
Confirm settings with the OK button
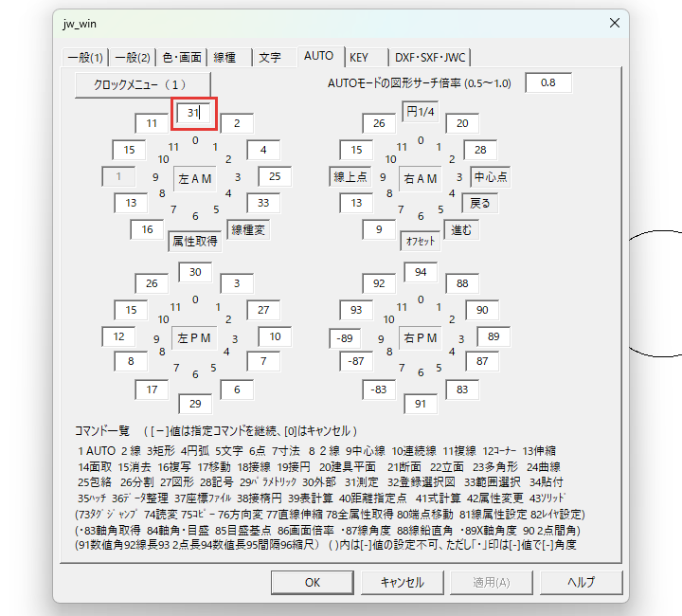(313, 583)
